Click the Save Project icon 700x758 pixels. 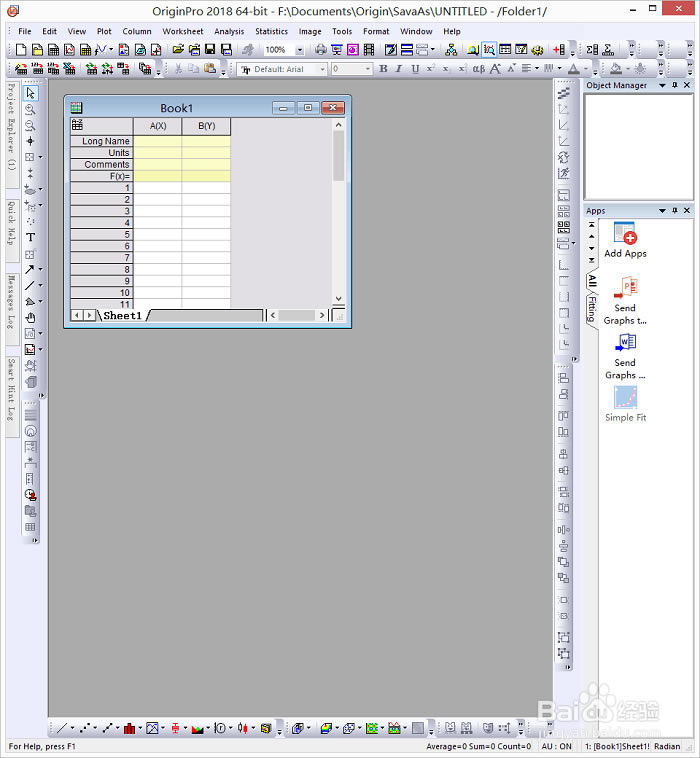(x=209, y=49)
